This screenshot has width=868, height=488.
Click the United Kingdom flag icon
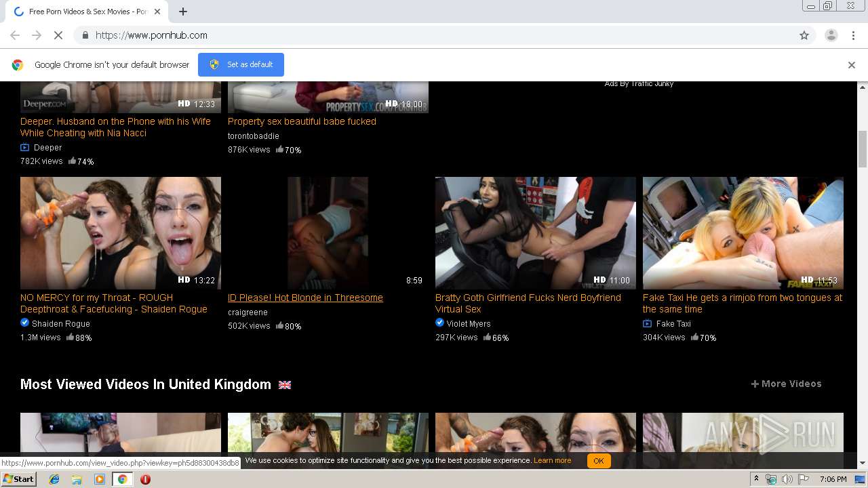pyautogui.click(x=285, y=384)
